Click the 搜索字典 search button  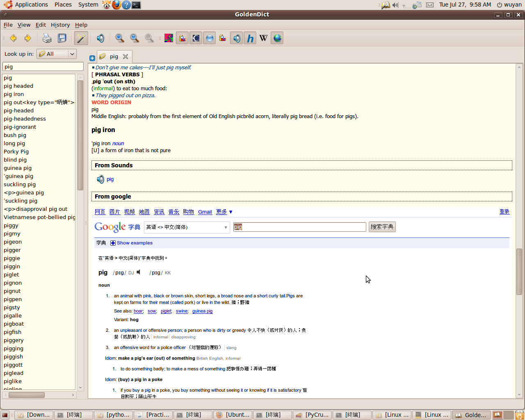[x=382, y=227]
